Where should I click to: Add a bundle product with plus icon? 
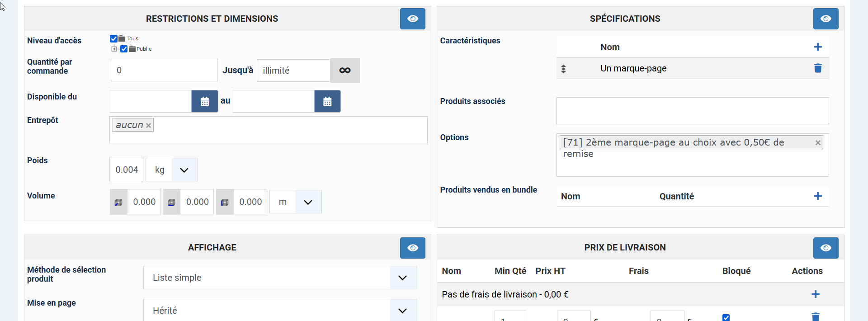tap(817, 196)
